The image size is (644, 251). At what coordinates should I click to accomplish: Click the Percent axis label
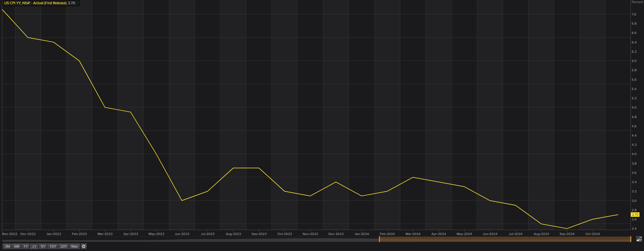click(637, 2)
